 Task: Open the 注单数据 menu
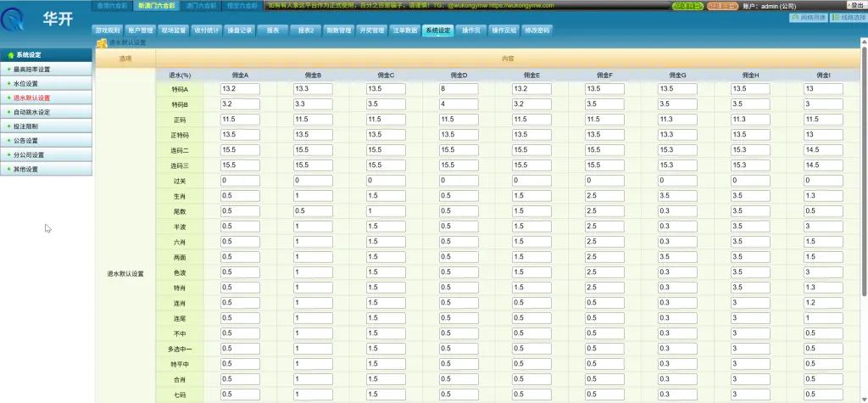[404, 31]
